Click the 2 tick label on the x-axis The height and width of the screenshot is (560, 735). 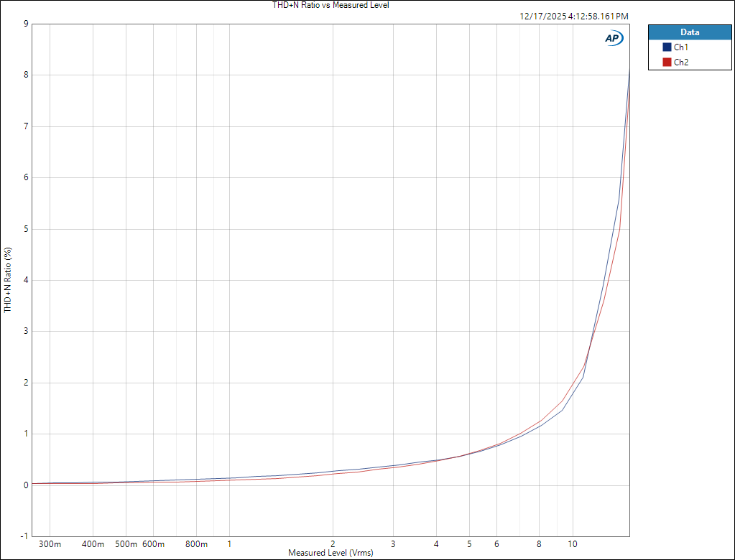pyautogui.click(x=333, y=544)
